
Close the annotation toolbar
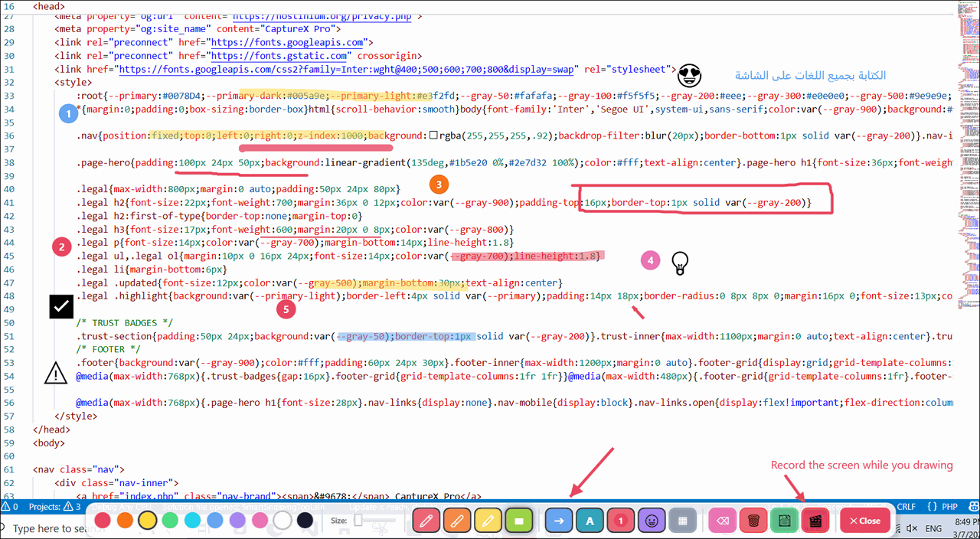(x=864, y=521)
